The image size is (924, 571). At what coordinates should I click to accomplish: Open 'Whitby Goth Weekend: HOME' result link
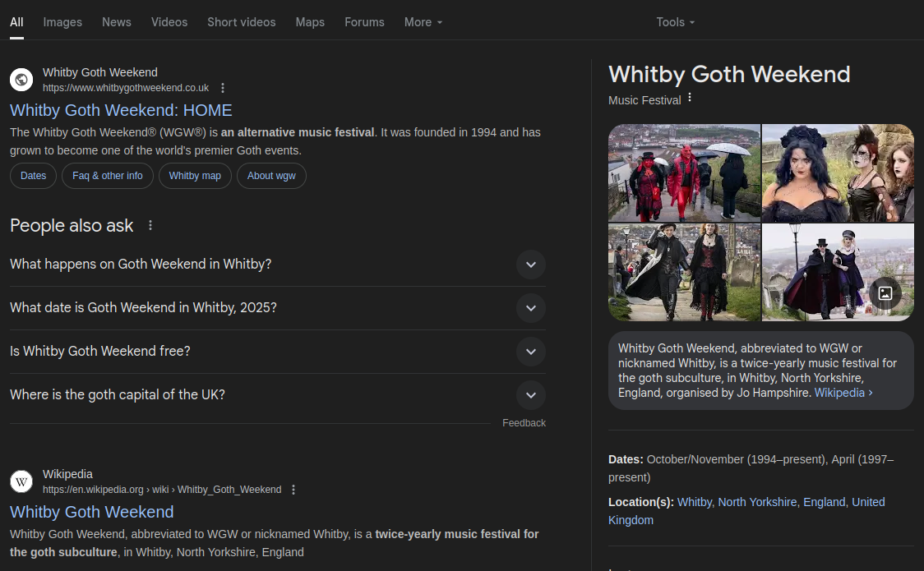121,110
